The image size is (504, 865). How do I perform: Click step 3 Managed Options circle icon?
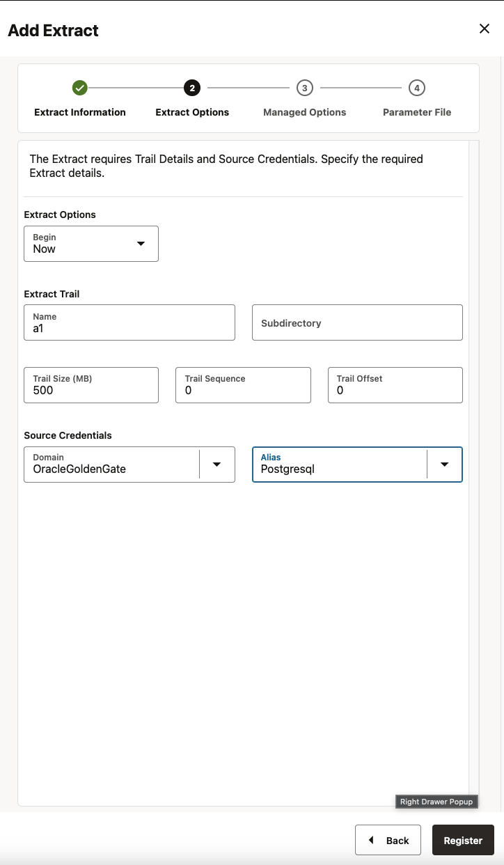click(x=304, y=88)
